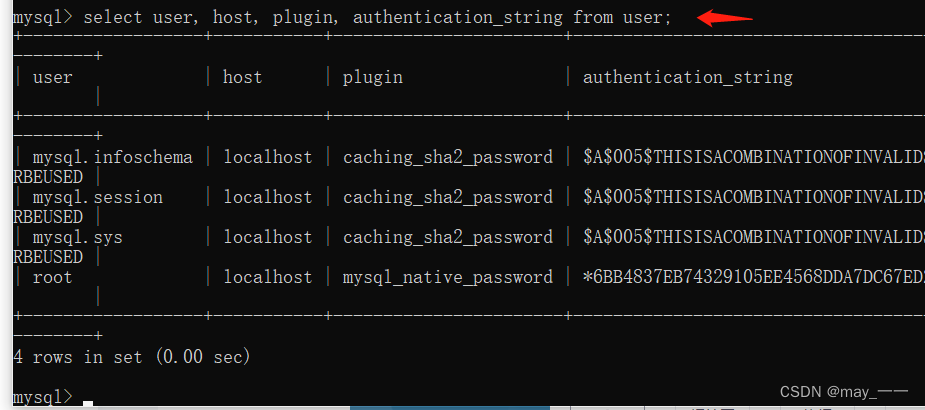
Task: Click the red arrow next to the query
Action: 724,18
